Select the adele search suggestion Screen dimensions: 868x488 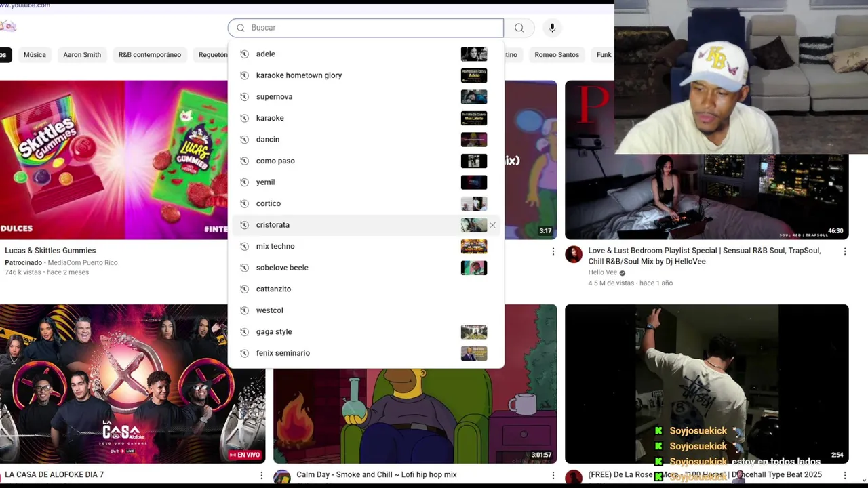(366, 54)
